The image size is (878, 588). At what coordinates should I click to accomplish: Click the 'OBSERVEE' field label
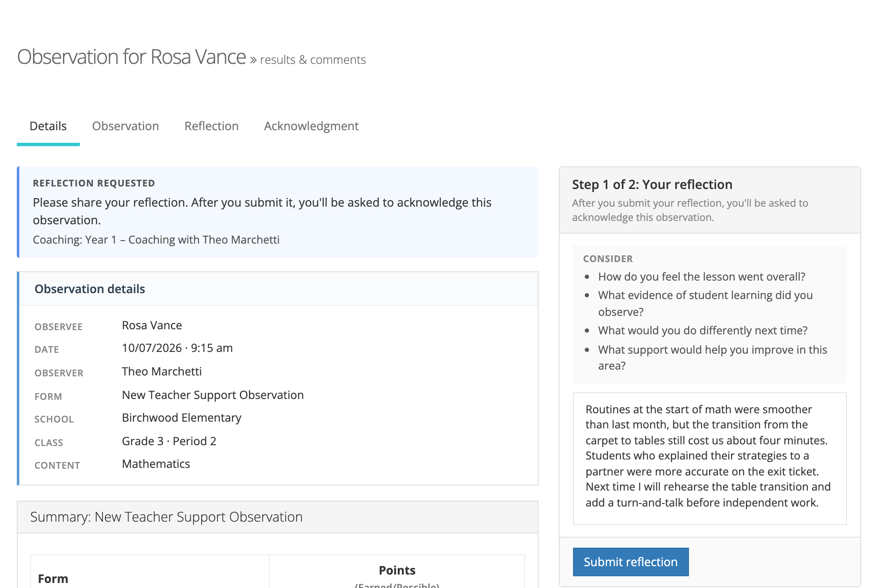[x=58, y=327]
